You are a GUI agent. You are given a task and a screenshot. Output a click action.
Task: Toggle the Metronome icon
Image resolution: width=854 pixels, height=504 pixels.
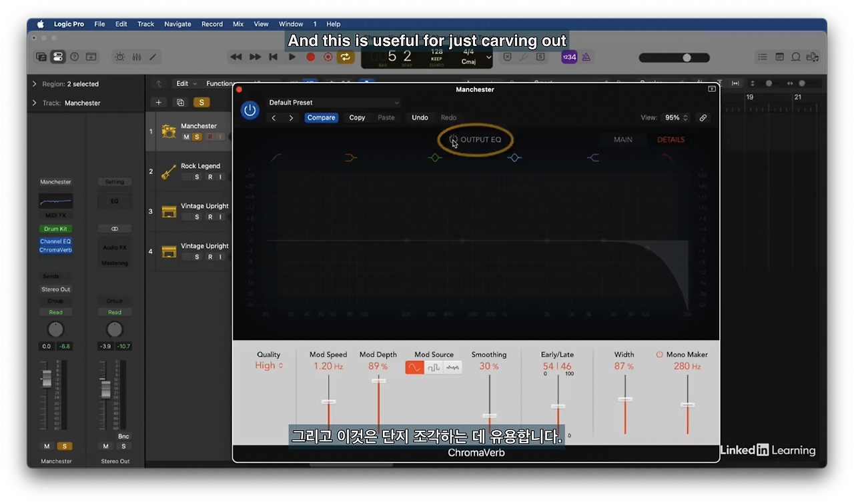tap(586, 57)
